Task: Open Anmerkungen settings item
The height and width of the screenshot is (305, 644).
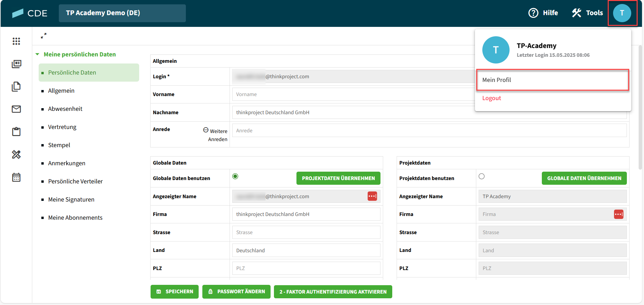Action: 67,163
